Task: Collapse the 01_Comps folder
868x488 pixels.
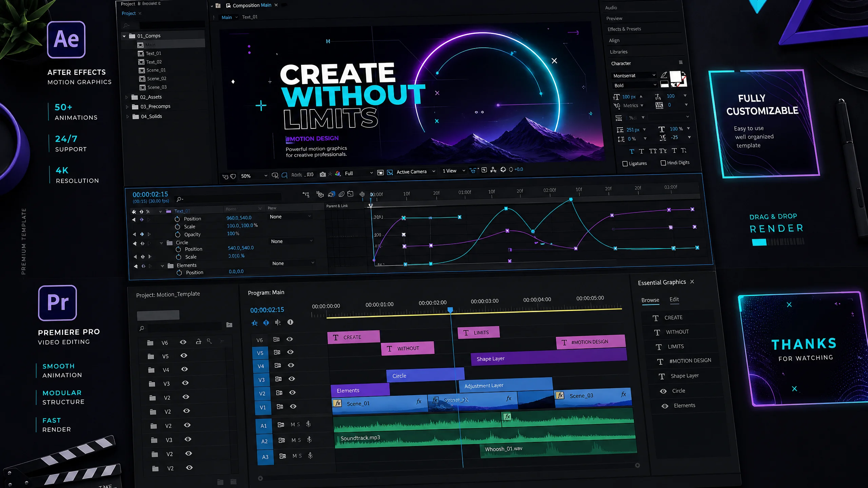Action: [124, 36]
